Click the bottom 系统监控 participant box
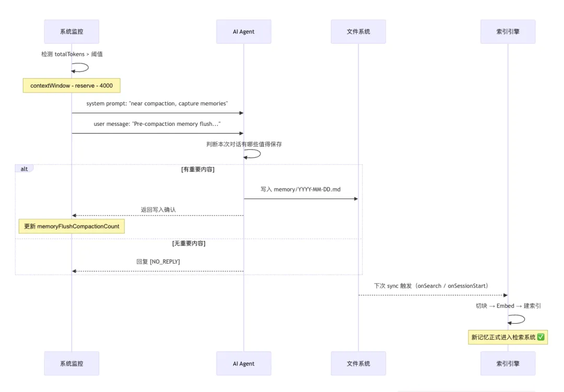 pyautogui.click(x=72, y=363)
